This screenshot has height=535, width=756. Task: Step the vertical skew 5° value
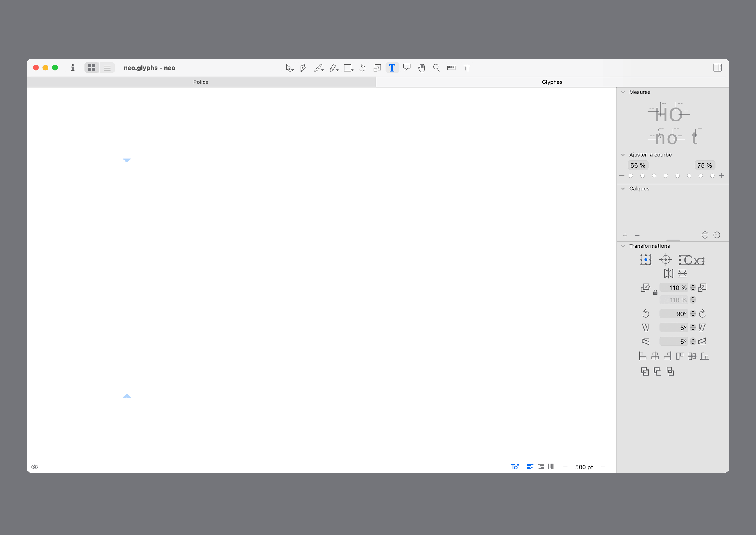pos(693,342)
